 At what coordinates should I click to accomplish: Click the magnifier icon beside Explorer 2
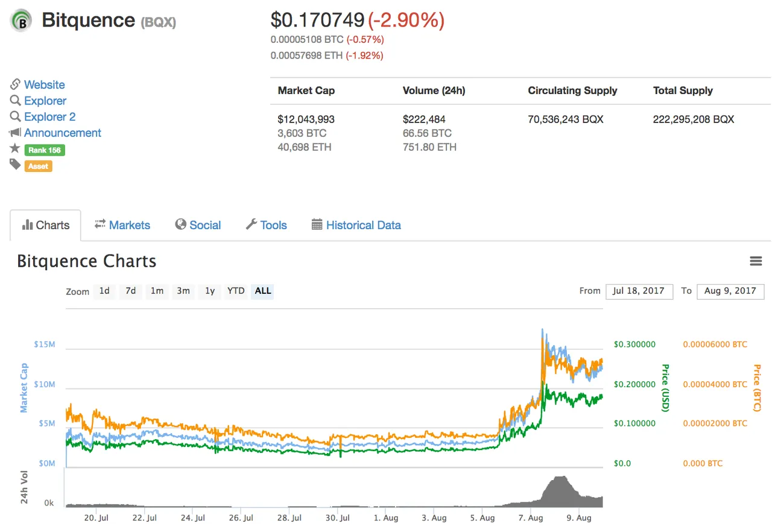[15, 116]
